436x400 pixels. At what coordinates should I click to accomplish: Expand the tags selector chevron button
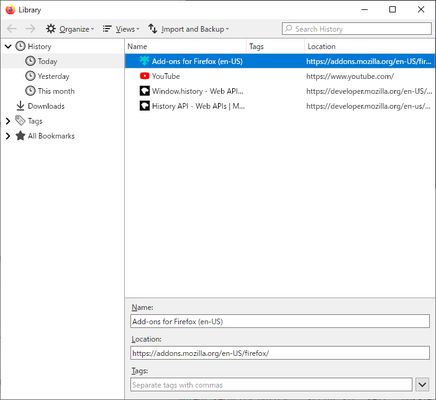(x=422, y=385)
